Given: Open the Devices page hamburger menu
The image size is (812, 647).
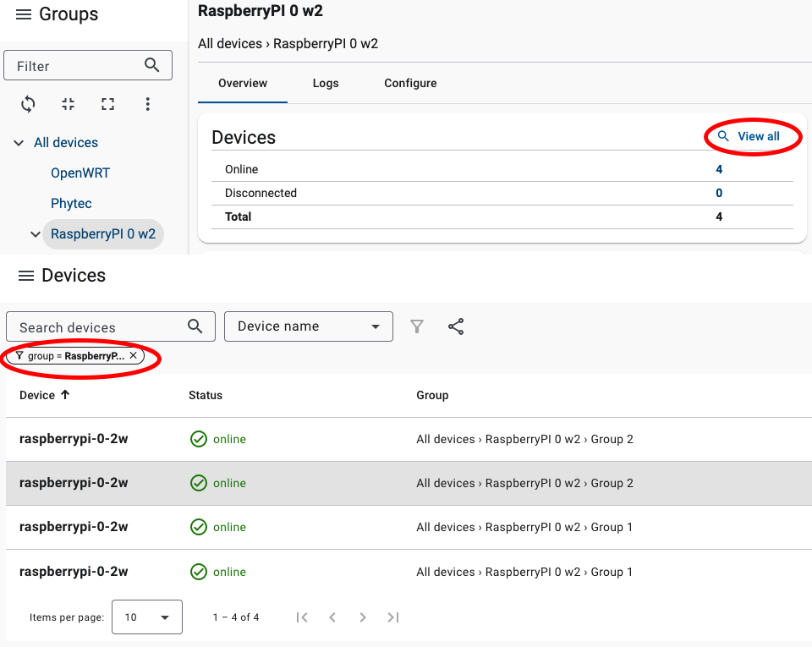Looking at the screenshot, I should pos(26,275).
